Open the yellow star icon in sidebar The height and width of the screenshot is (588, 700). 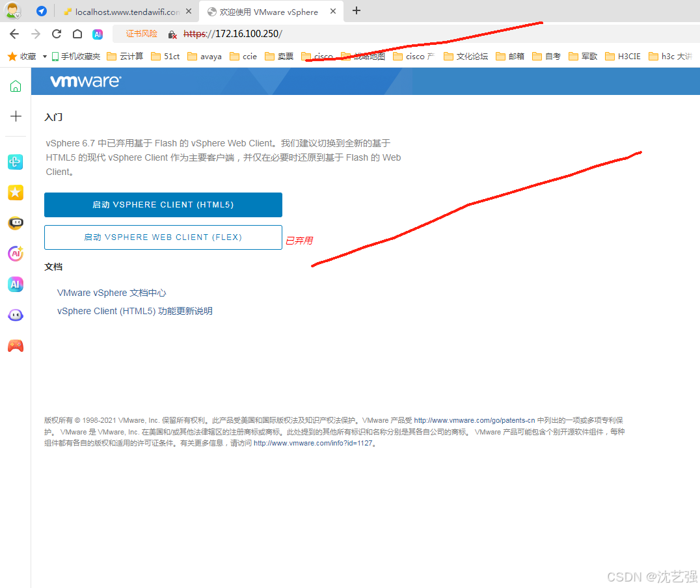click(x=16, y=193)
